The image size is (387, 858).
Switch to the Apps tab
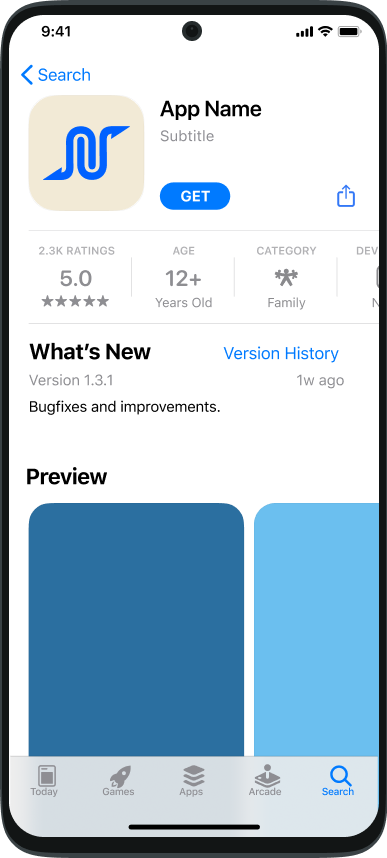[193, 781]
